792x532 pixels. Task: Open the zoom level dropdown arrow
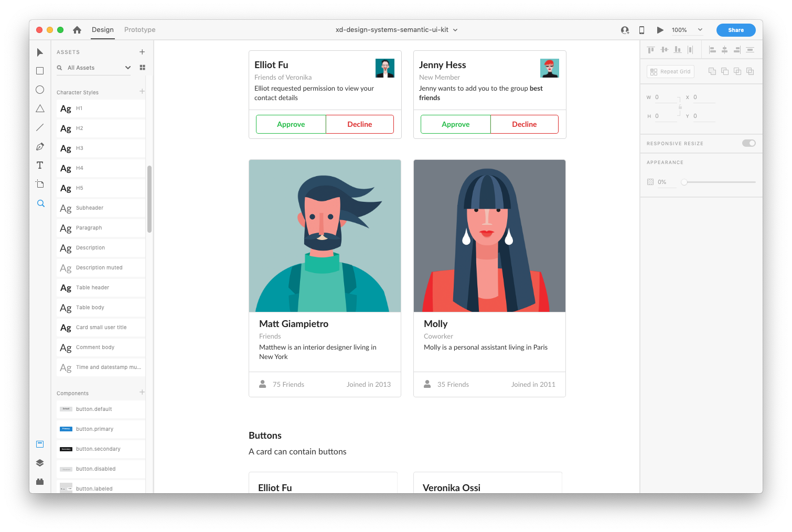[700, 30]
